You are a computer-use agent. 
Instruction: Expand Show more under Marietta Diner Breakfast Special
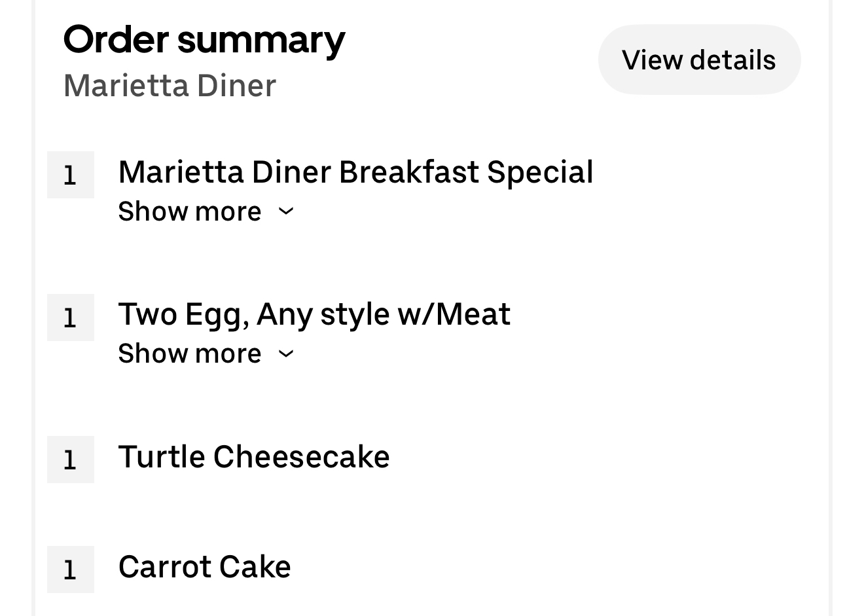coord(190,211)
